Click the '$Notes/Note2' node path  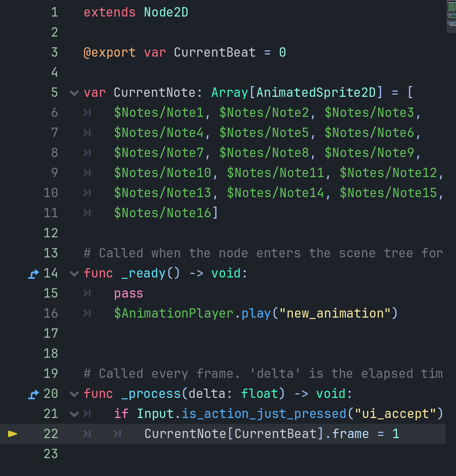click(x=264, y=112)
